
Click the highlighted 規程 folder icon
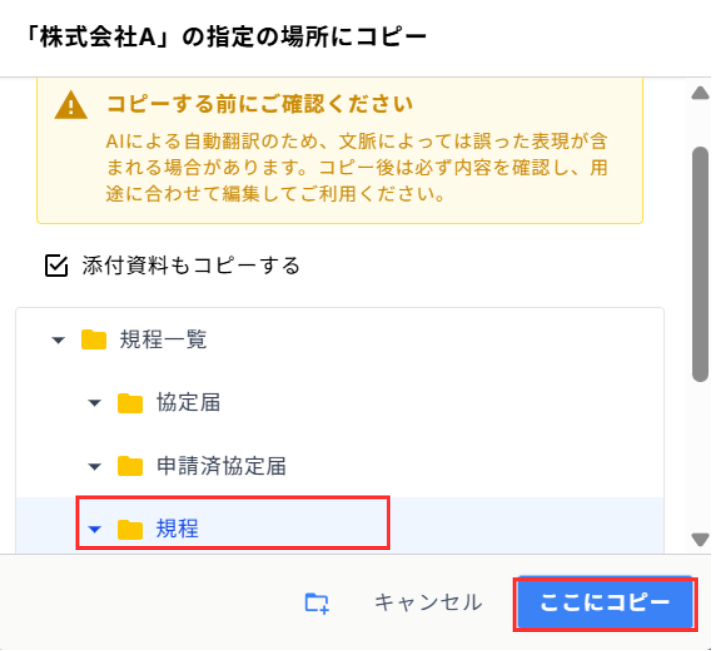tap(130, 529)
